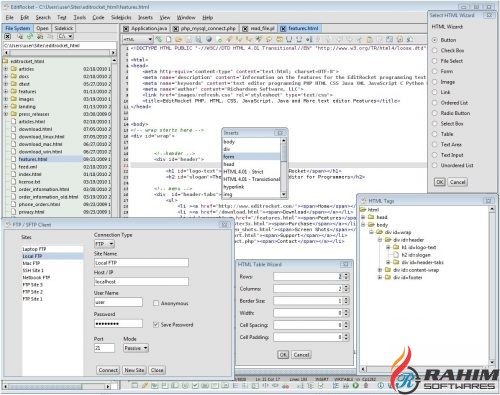Click Cancel in HTML Table Wizard
500x395 pixels.
[x=301, y=355]
